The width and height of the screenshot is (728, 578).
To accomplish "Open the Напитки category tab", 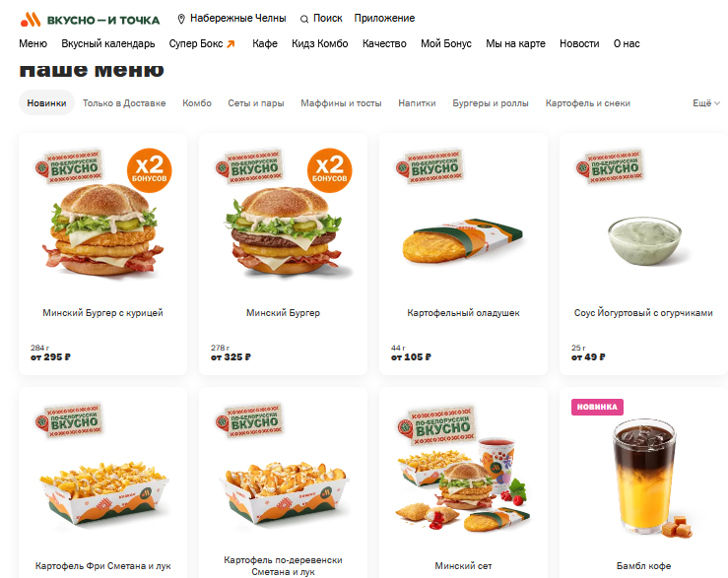I will 417,103.
